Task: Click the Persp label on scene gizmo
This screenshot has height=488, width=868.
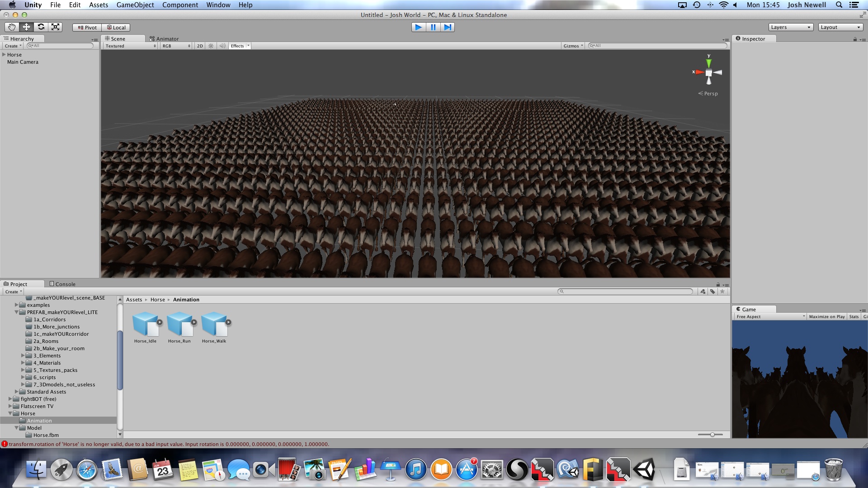Action: pyautogui.click(x=711, y=94)
